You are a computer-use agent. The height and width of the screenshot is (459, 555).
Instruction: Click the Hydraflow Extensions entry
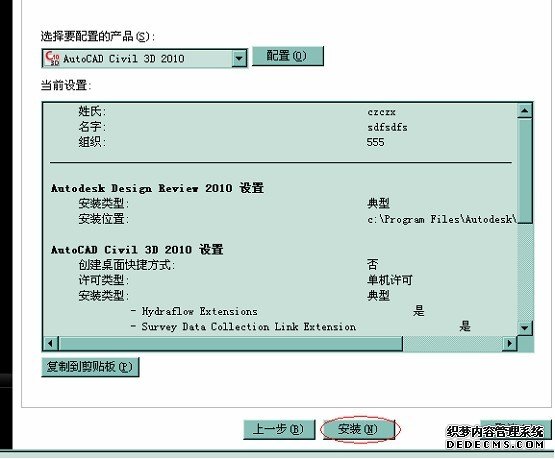200,311
